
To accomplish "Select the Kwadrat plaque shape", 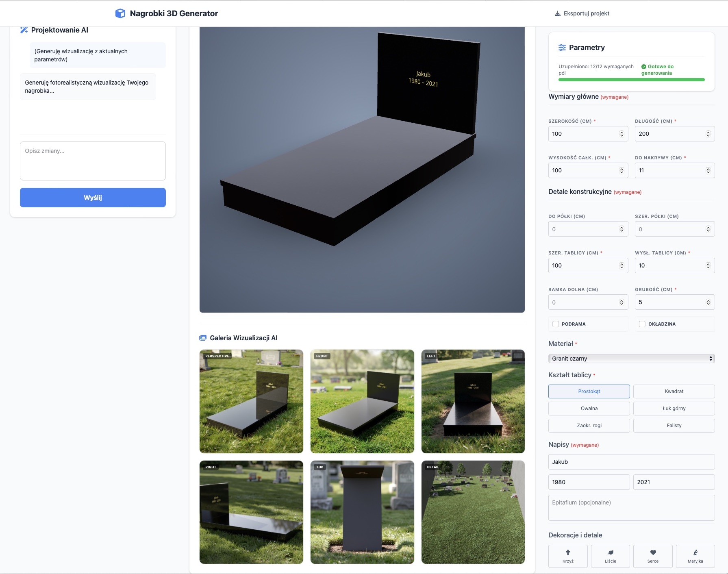I will point(674,391).
